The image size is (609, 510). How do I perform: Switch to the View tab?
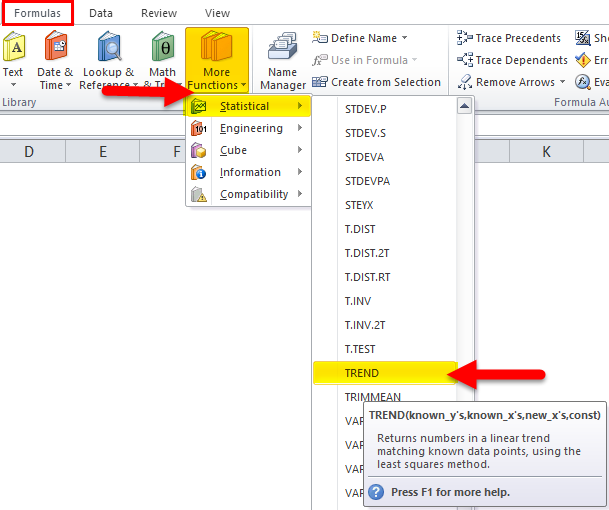[218, 13]
